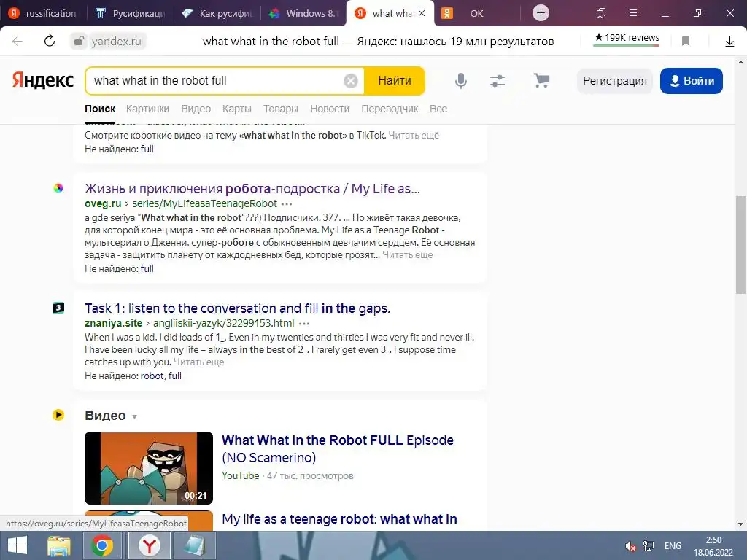Viewport: 747px width, 560px height.
Task: Click Читать ещё in the oveg.ru snippet
Action: click(x=407, y=254)
